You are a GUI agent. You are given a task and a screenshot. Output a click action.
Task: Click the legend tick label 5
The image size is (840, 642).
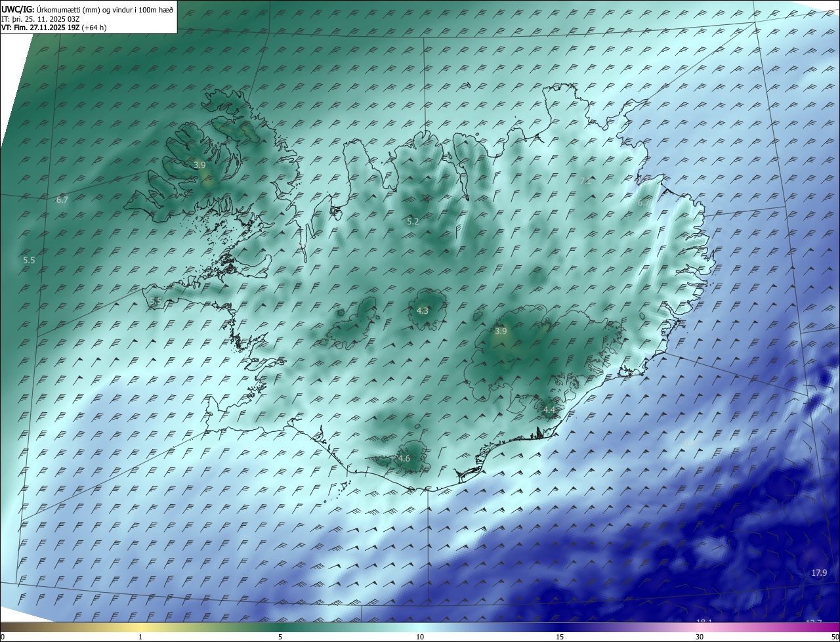point(280,637)
